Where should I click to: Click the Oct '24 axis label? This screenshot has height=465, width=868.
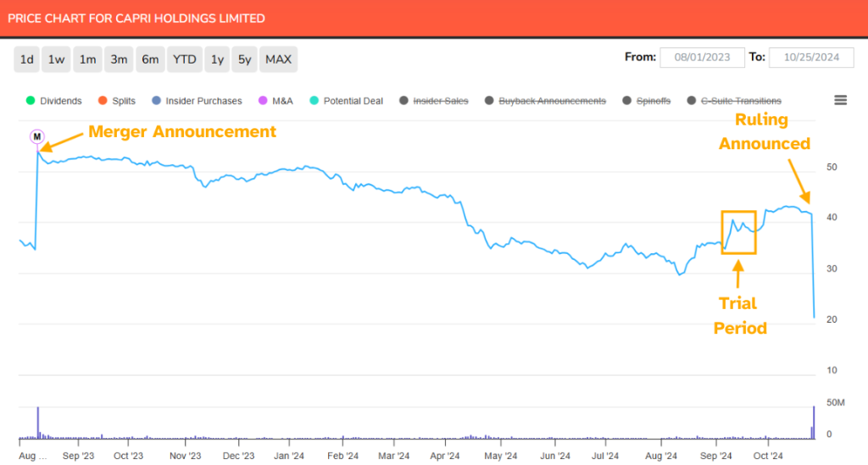(768, 457)
